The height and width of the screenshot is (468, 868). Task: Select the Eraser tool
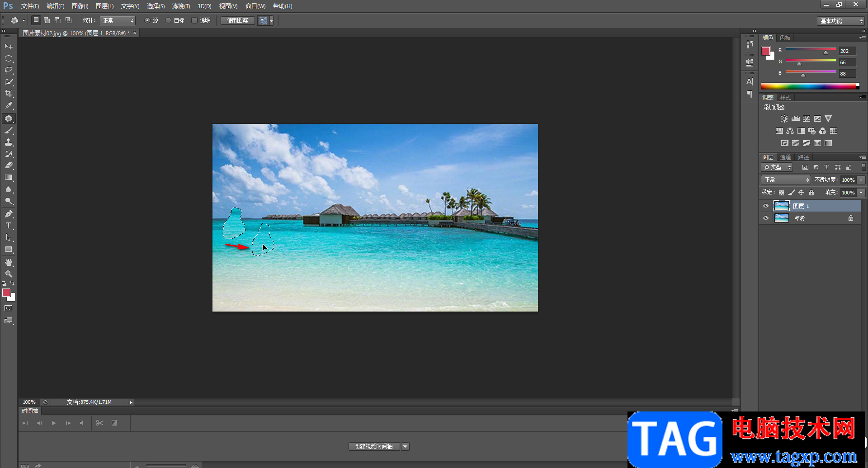(x=9, y=165)
